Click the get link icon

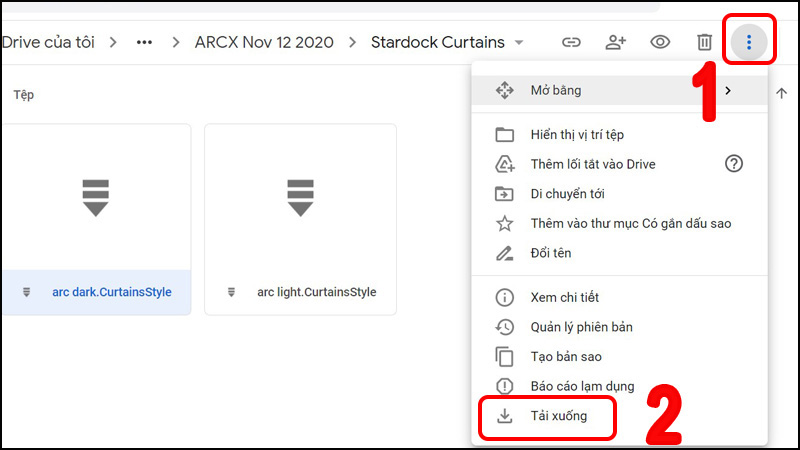point(571,42)
